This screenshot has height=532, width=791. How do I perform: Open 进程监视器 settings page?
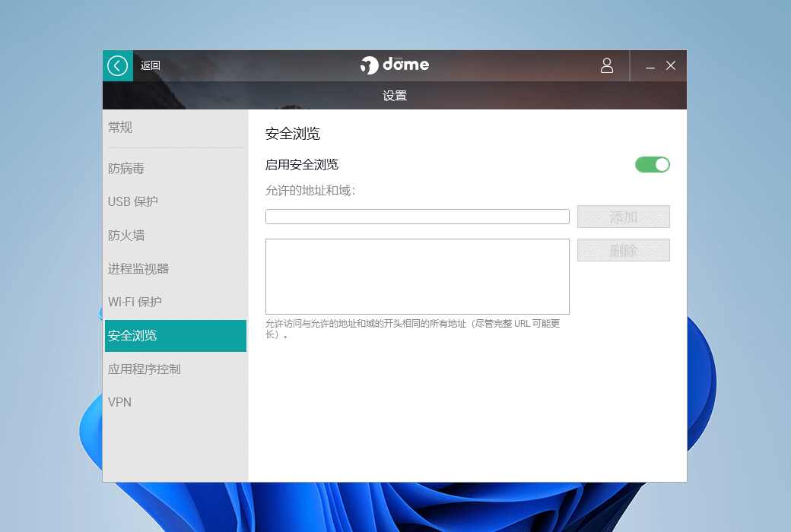(138, 269)
